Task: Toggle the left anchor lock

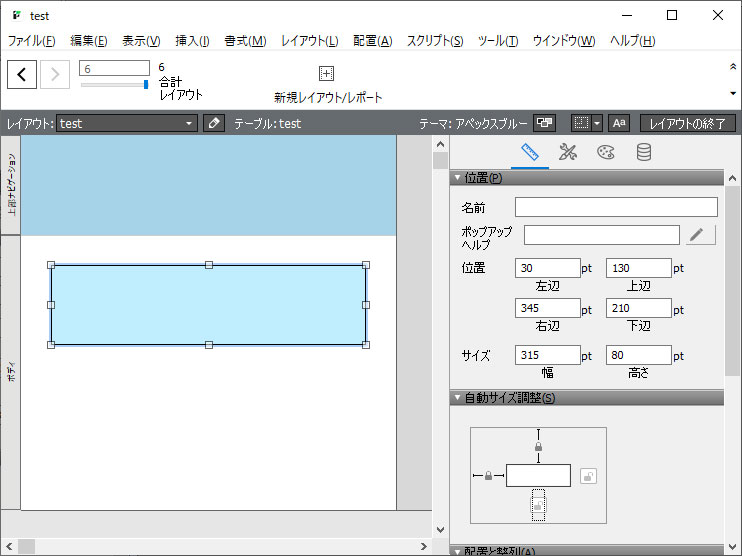Action: click(x=488, y=476)
